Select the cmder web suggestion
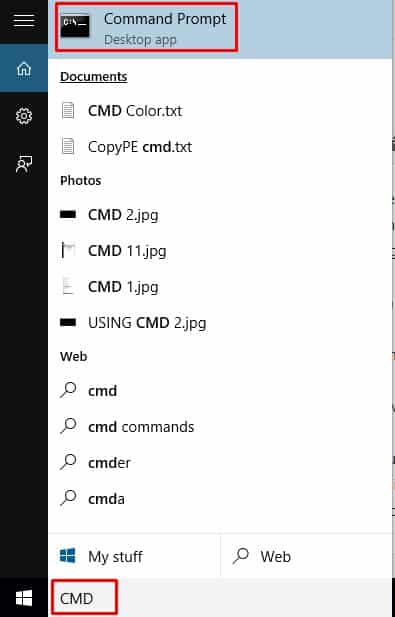 coord(220,463)
